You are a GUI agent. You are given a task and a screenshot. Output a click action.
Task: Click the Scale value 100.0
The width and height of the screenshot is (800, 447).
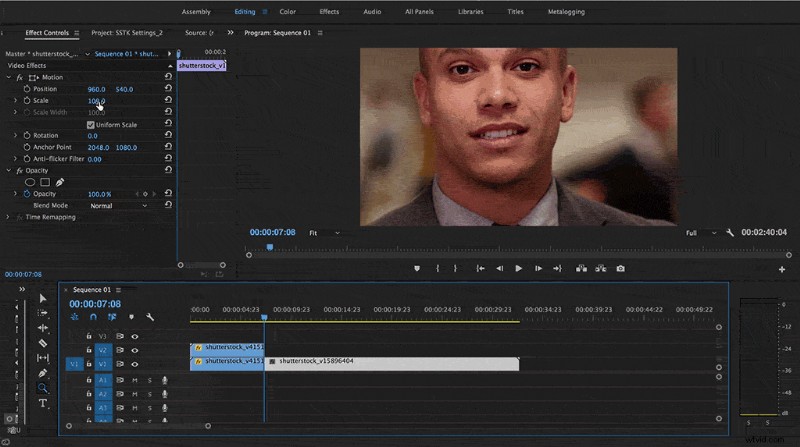tap(96, 101)
